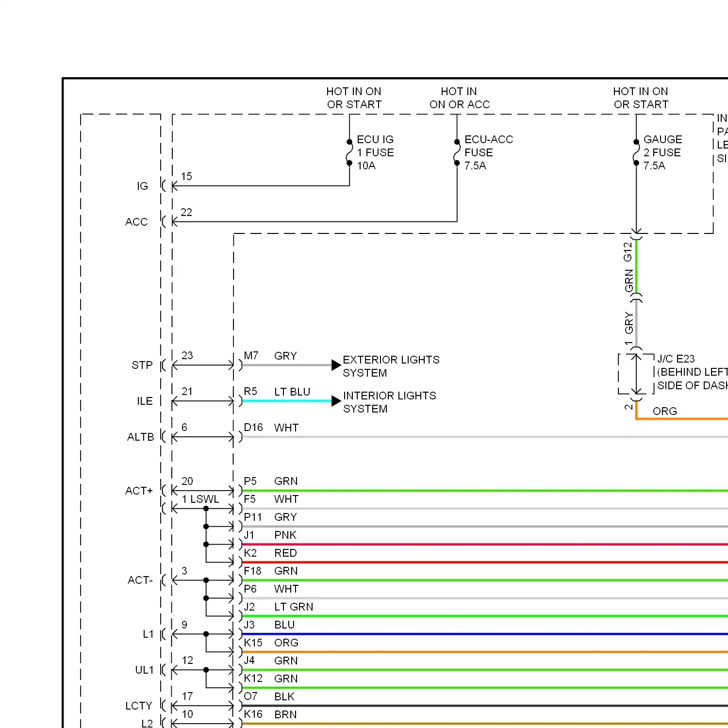This screenshot has height=728, width=728.
Task: Click the ECU-ACC fuse symbol
Action: pyautogui.click(x=457, y=152)
